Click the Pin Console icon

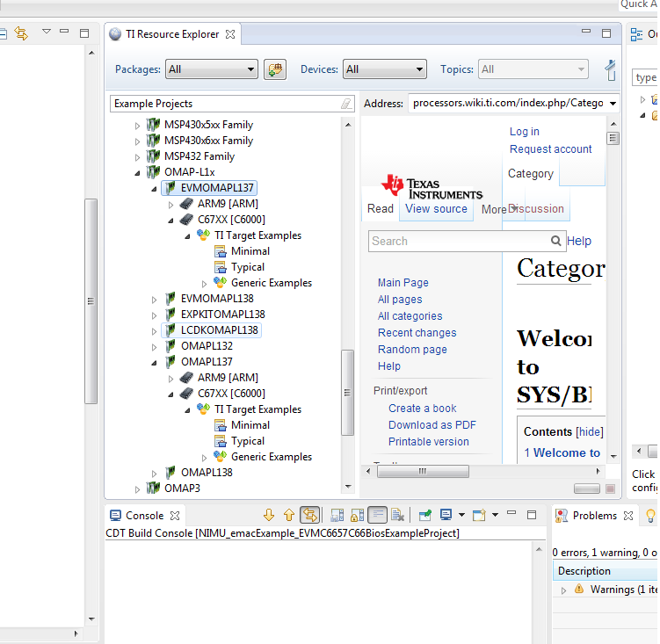pyautogui.click(x=425, y=515)
